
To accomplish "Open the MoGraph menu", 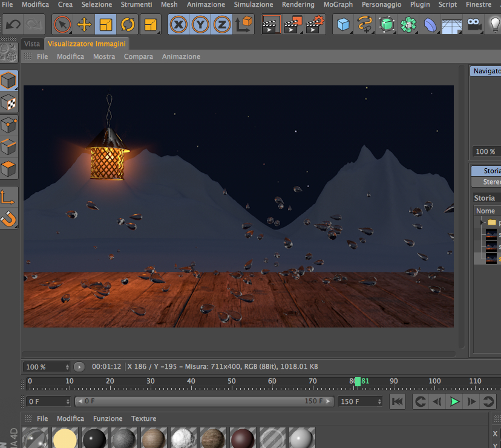I will tap(338, 4).
